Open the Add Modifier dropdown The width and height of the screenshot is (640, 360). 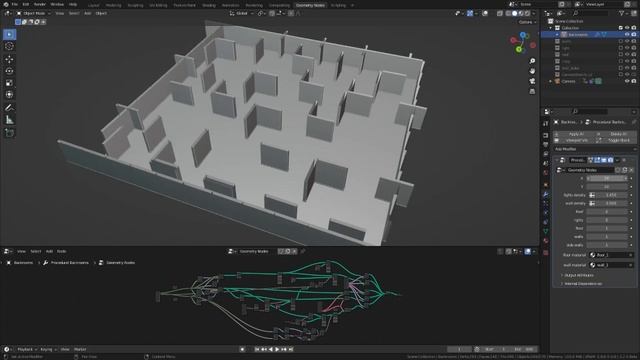pyautogui.click(x=595, y=149)
